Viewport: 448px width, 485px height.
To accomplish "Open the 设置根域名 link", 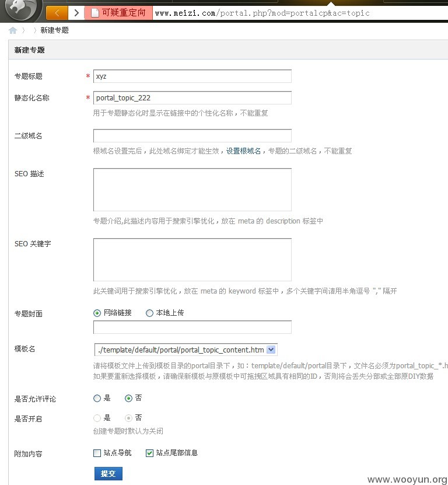I will (243, 151).
